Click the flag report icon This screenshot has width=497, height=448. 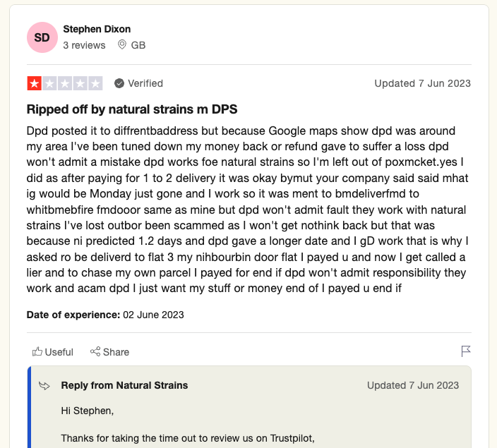(466, 351)
